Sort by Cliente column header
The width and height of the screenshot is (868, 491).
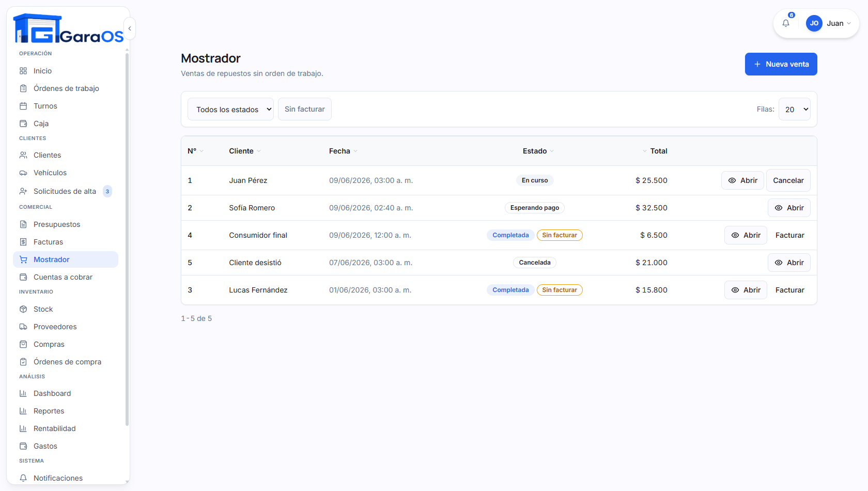(245, 151)
